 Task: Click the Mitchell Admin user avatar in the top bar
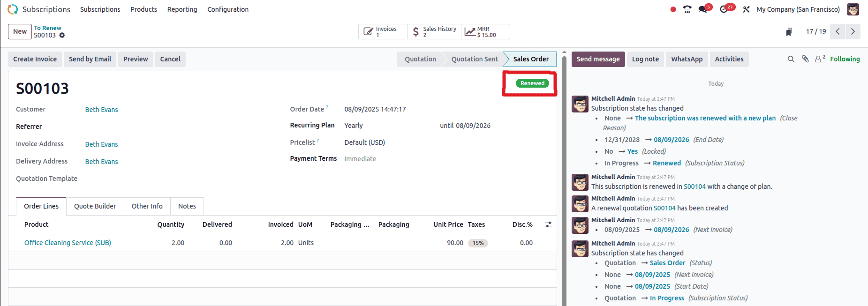pos(853,9)
